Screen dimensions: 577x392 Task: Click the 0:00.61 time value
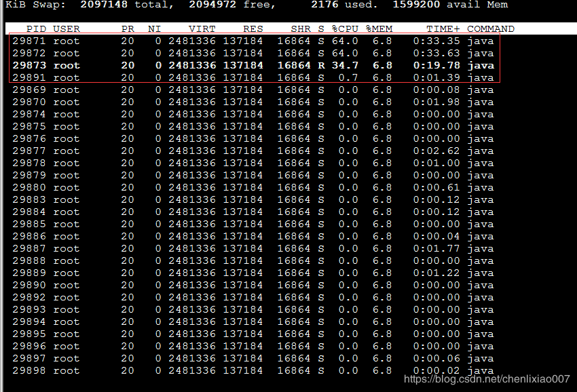coord(436,187)
